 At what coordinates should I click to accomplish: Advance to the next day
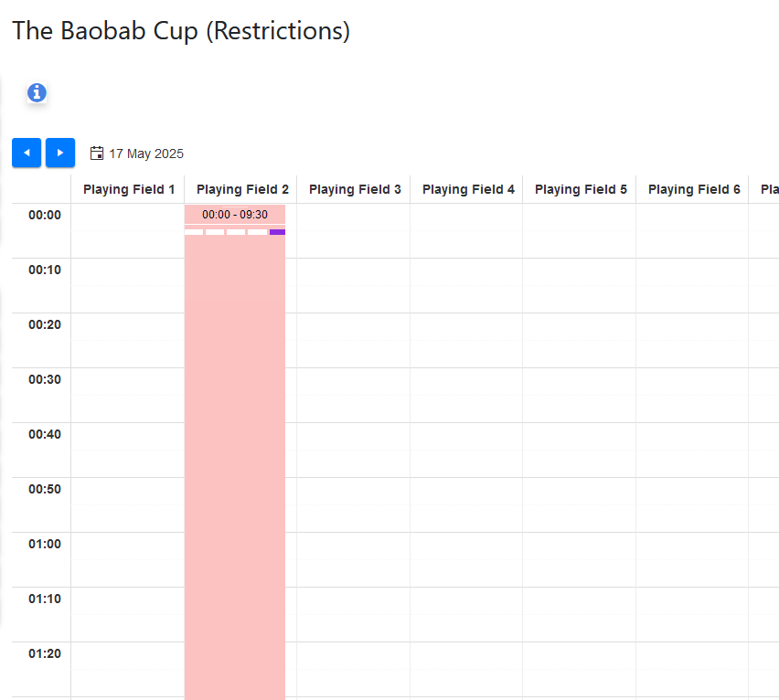(x=60, y=153)
